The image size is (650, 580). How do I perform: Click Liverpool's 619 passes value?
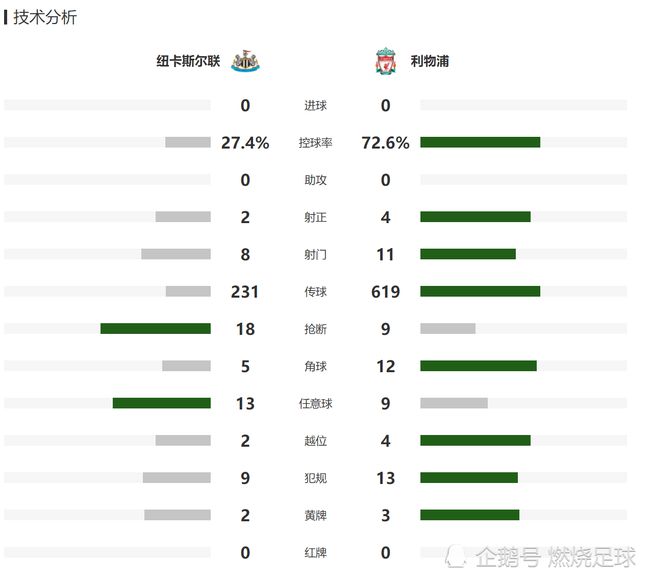(x=386, y=292)
